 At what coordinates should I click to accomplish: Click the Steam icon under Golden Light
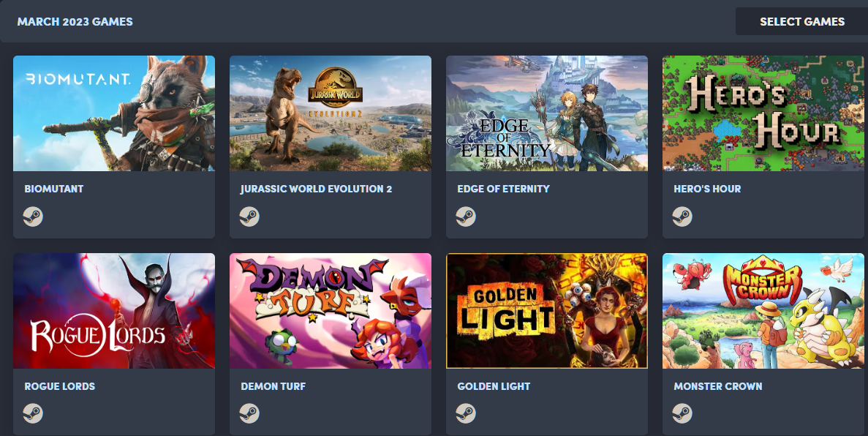[466, 413]
